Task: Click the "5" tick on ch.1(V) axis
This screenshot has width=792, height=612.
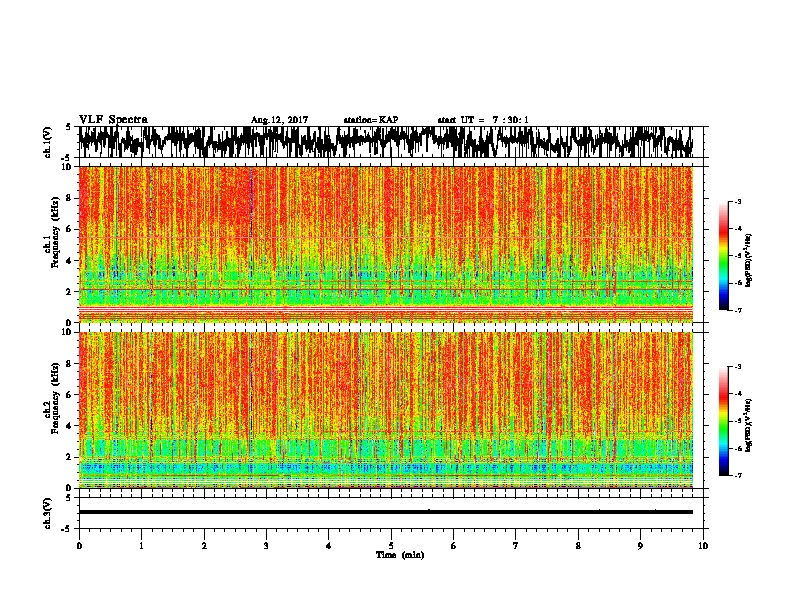Action: point(68,127)
